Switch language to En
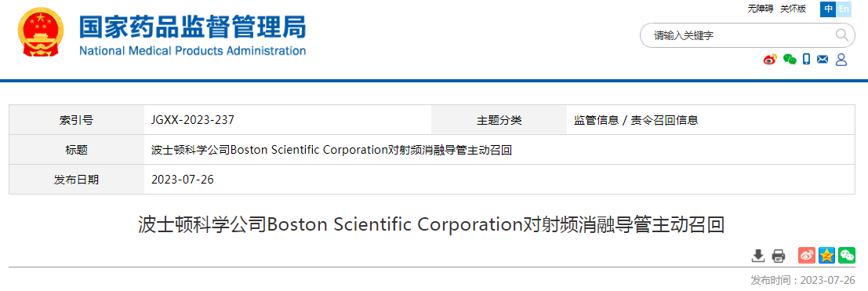This screenshot has width=868, height=291. [844, 9]
